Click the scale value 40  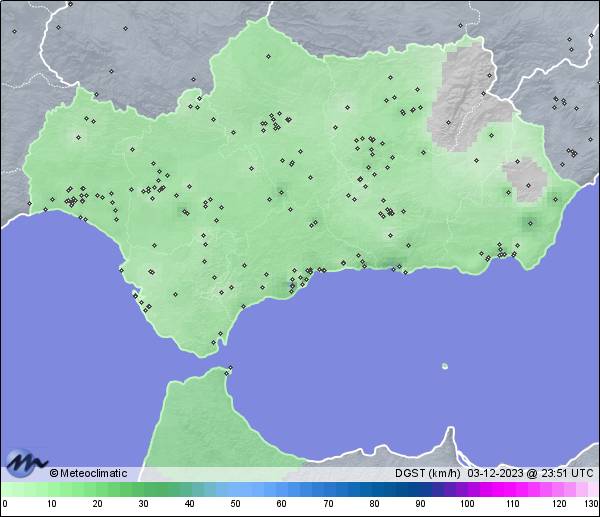coord(189,504)
